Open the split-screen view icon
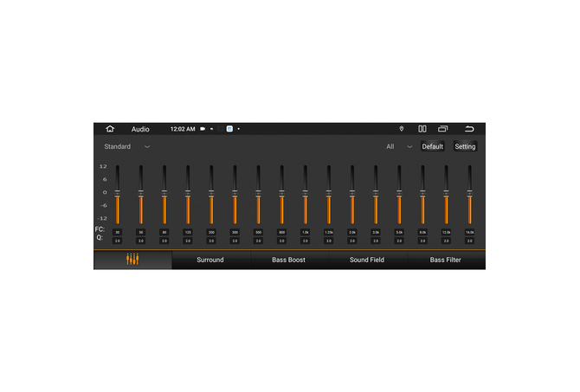The height and width of the screenshot is (392, 580). point(422,129)
